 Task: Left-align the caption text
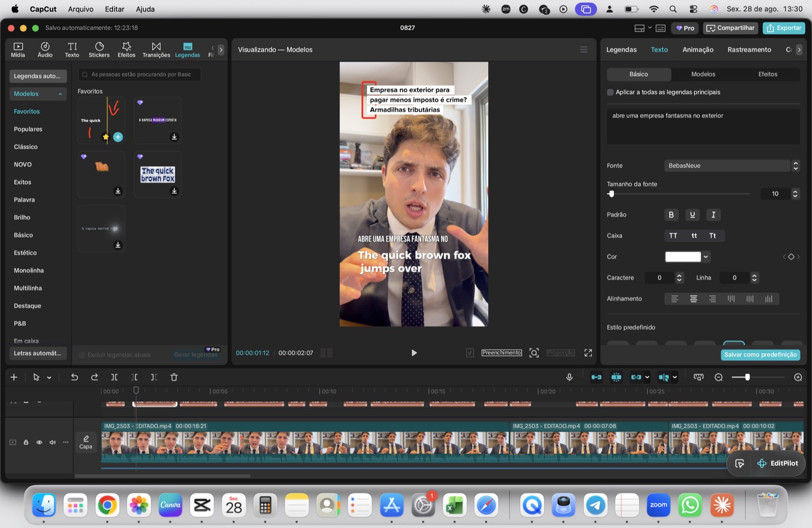[674, 299]
